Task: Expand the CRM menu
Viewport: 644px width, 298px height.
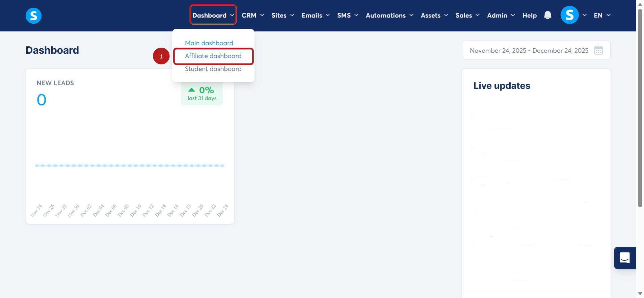Action: click(x=253, y=15)
